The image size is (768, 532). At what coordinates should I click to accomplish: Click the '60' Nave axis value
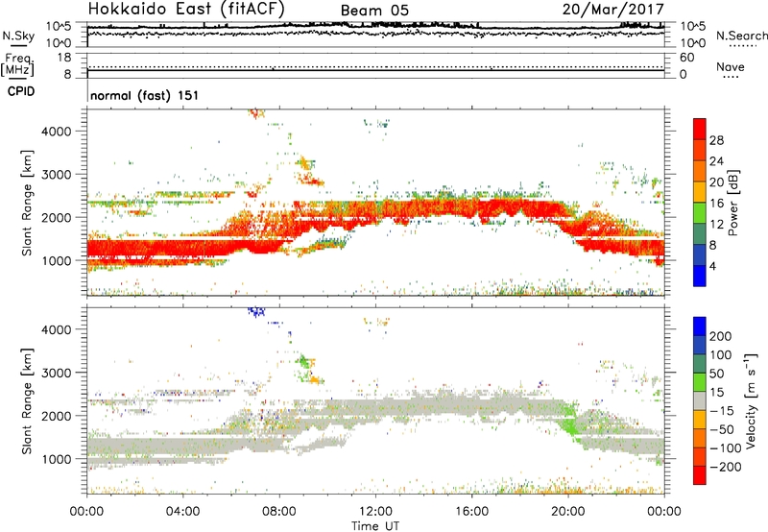(687, 58)
